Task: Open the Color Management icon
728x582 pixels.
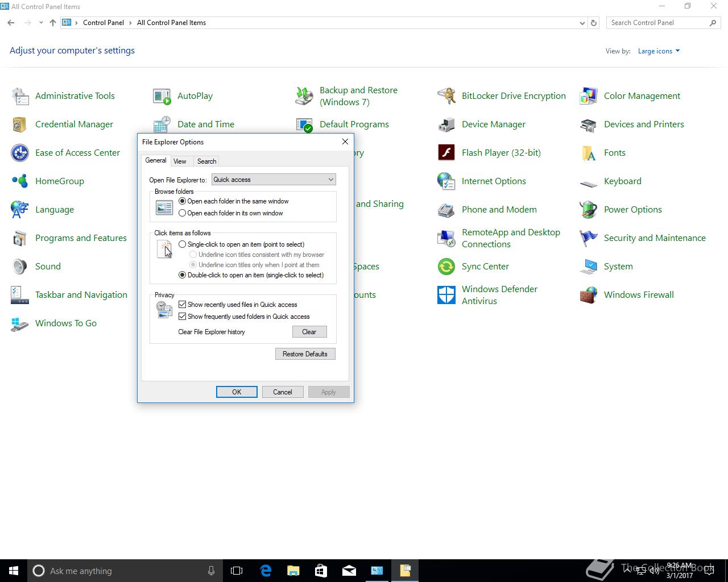Action: [589, 96]
